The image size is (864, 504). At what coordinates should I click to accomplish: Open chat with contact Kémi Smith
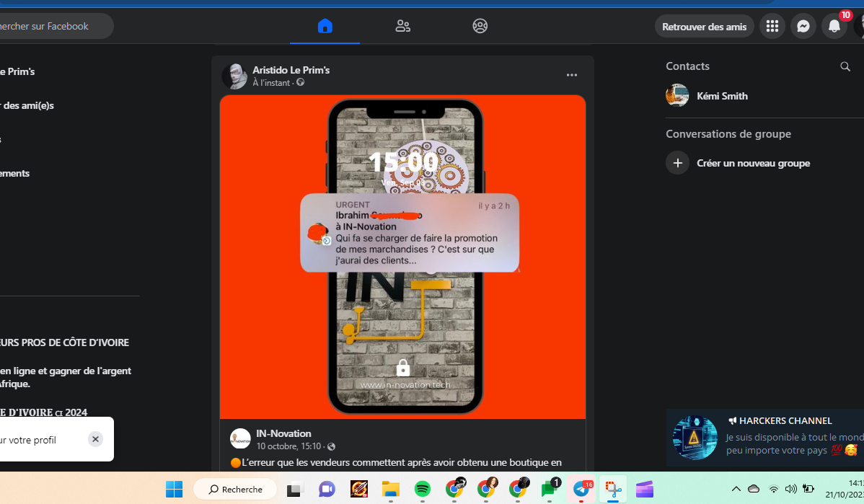pos(721,96)
